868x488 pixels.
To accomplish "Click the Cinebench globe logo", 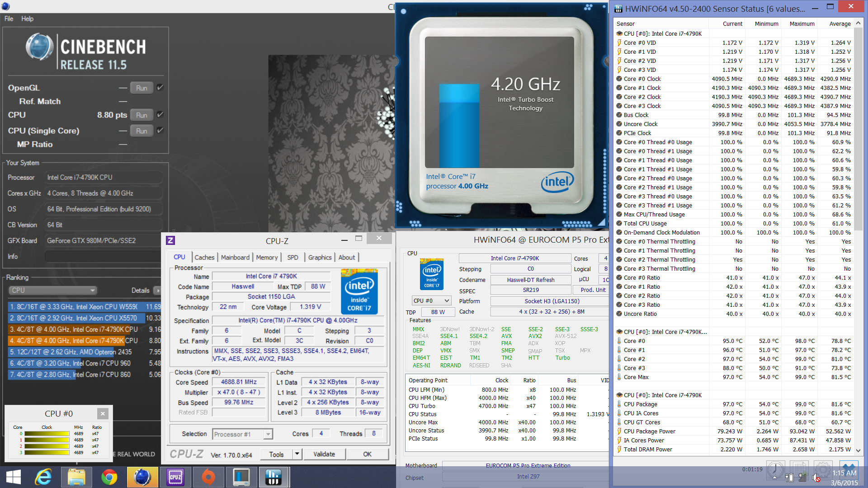I will click(40, 47).
